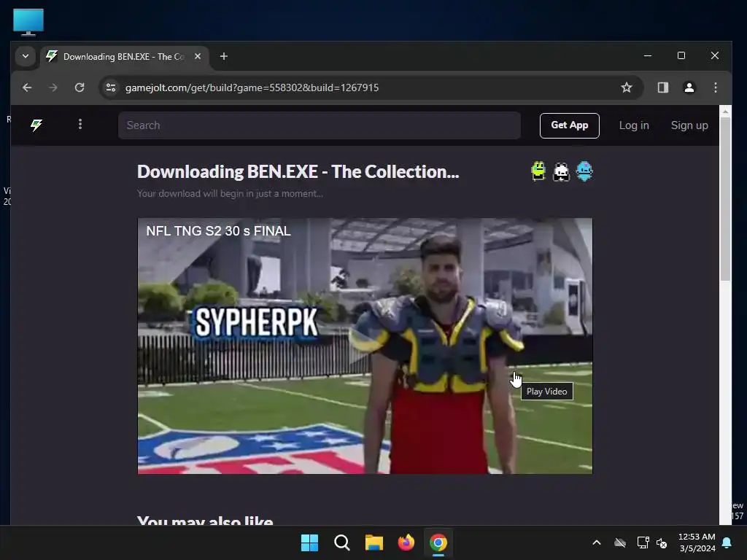Click the Downloading BEN.EXE - The Collection heading

point(298,172)
